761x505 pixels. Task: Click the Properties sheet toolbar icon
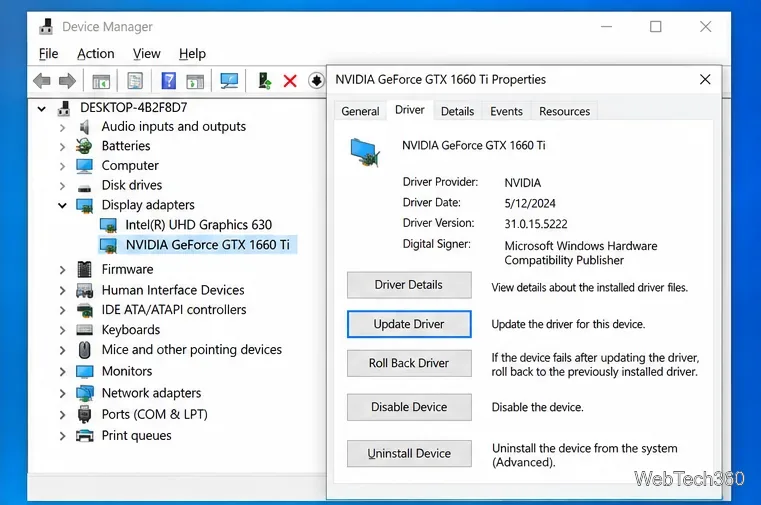click(x=135, y=81)
